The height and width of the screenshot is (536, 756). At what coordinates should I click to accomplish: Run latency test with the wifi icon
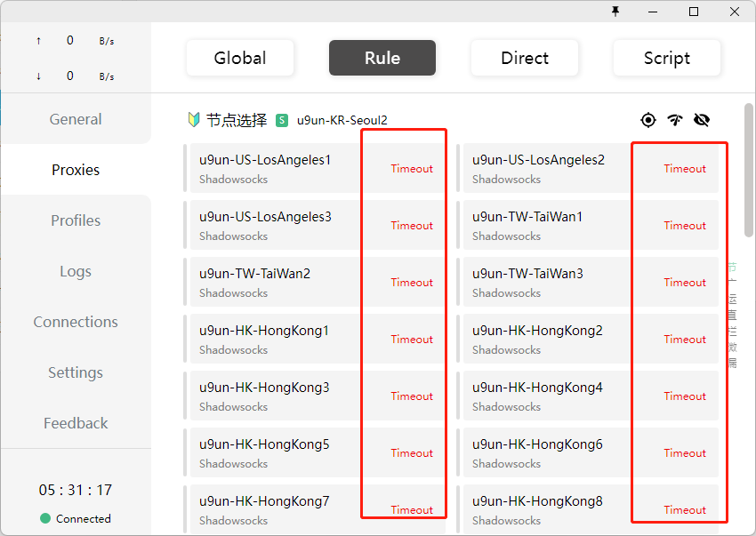[x=675, y=119]
